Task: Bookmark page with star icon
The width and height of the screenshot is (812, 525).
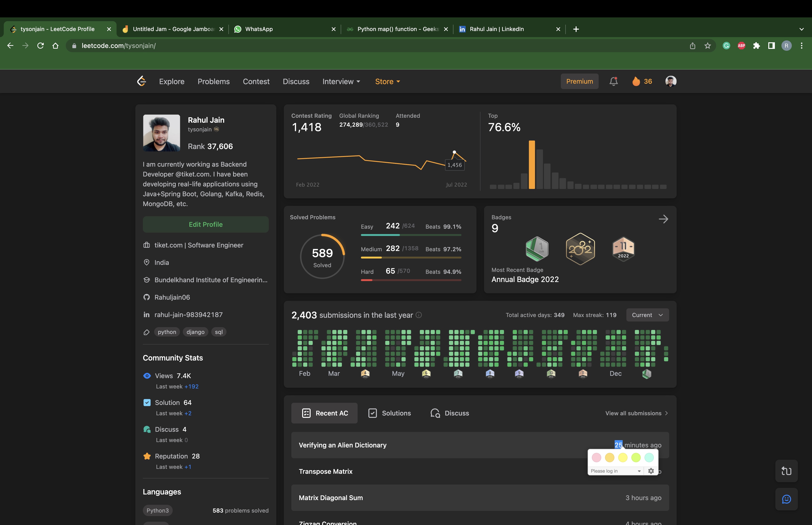Action: pyautogui.click(x=708, y=46)
